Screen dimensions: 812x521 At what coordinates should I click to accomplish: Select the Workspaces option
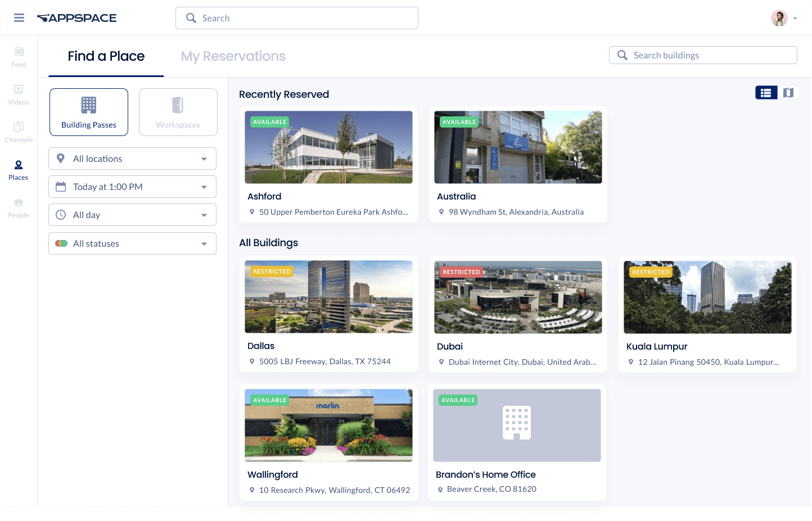(178, 112)
